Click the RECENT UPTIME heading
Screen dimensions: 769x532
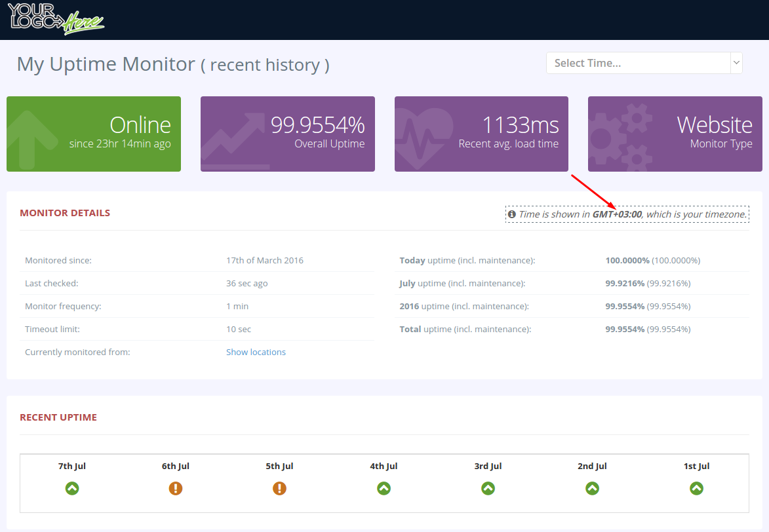(x=58, y=417)
